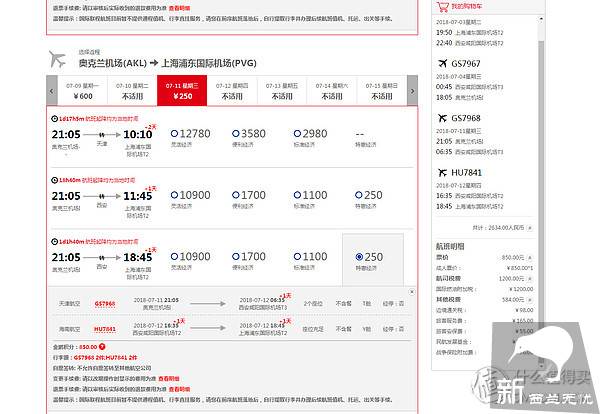
Task: Click the clock icon for the 1d1h40m flight
Action: (54, 242)
